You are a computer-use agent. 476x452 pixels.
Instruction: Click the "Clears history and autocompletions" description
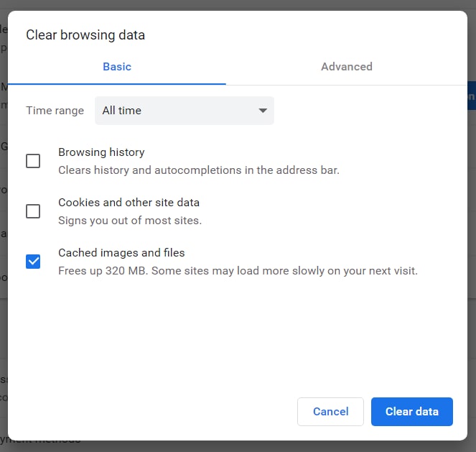pyautogui.click(x=198, y=170)
